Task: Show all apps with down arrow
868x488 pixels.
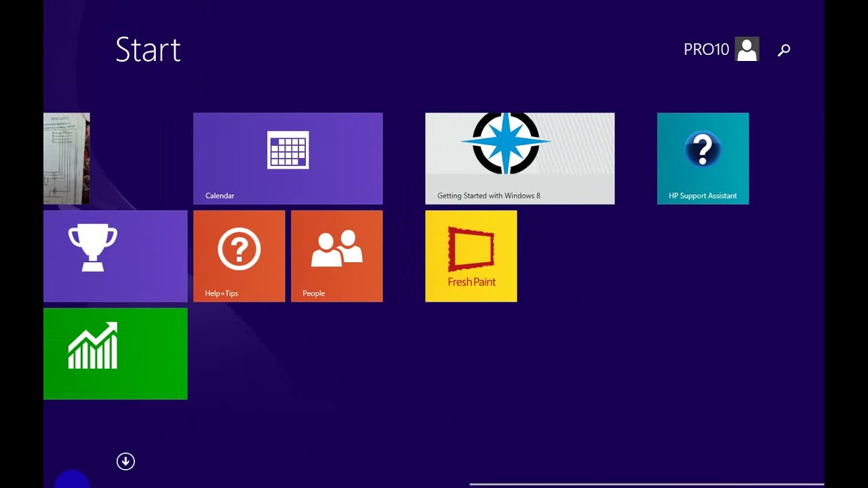Action: 125,462
